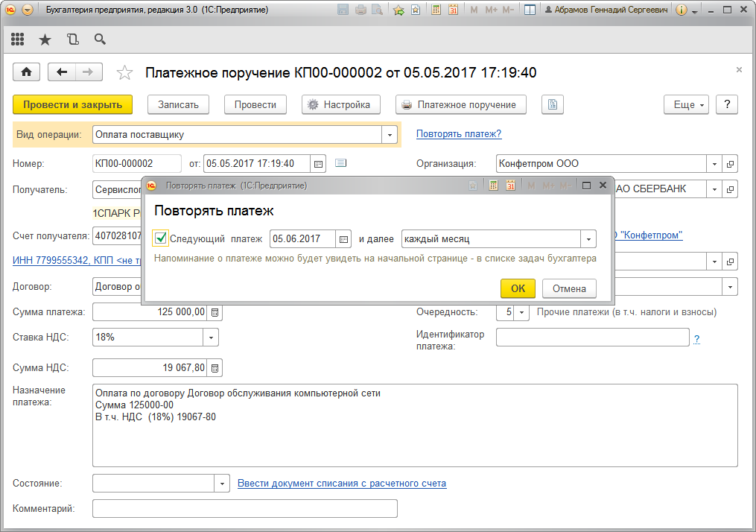756x532 pixels.
Task: Click inside the Комментарий input field
Action: pyautogui.click(x=246, y=508)
